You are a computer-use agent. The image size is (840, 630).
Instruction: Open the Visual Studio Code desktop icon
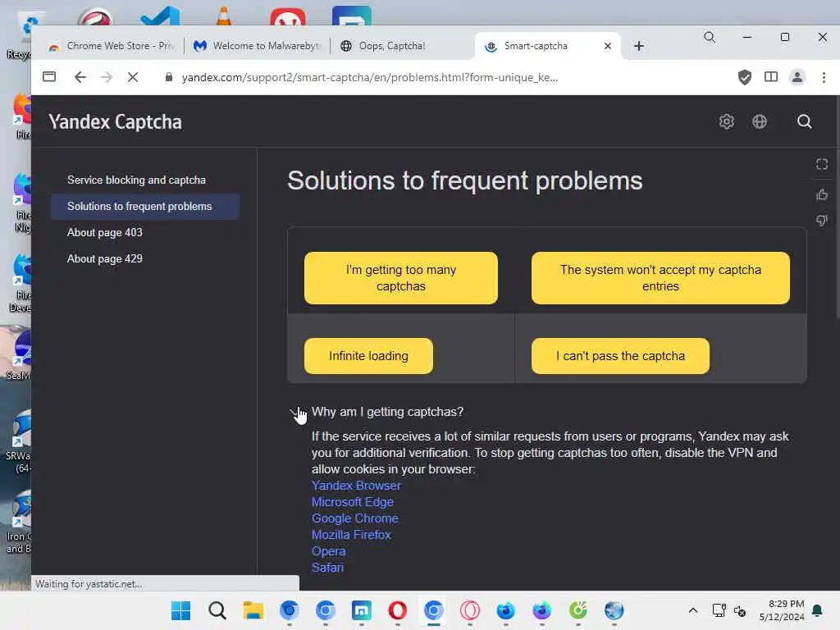pos(160,16)
